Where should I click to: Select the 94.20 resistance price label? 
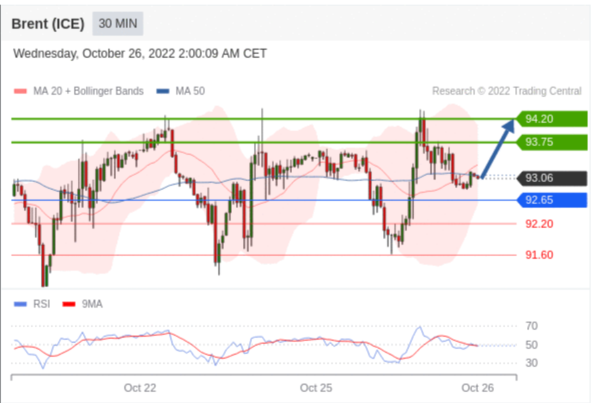tap(551, 119)
